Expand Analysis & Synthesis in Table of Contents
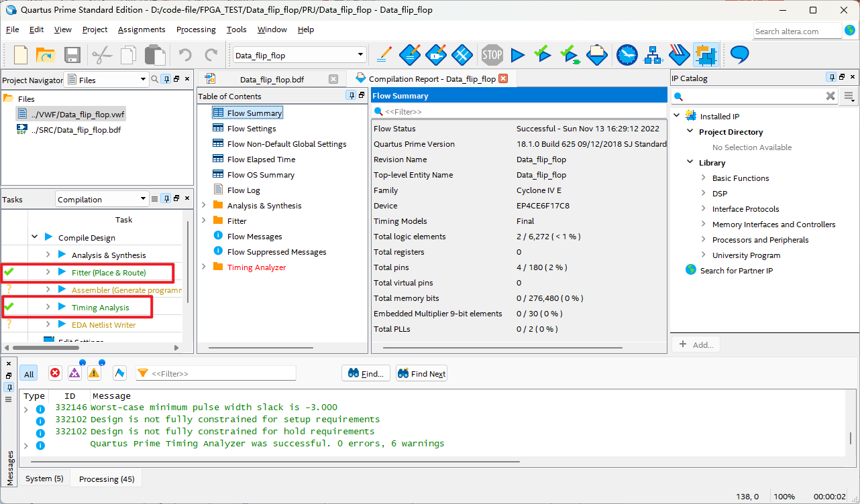 point(203,205)
